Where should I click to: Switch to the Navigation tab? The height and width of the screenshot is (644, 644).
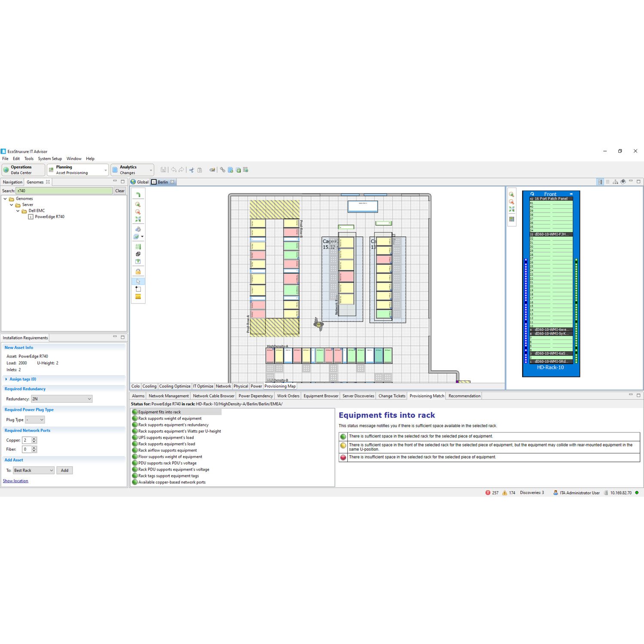click(x=12, y=182)
